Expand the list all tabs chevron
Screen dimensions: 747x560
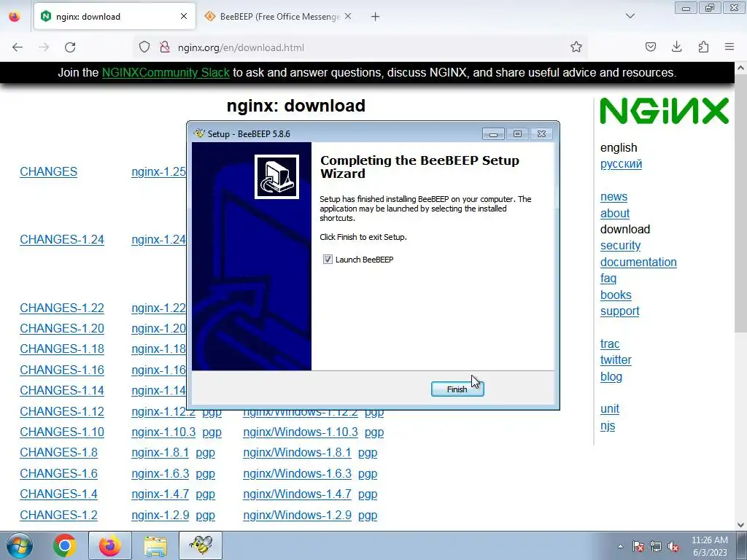coord(630,16)
